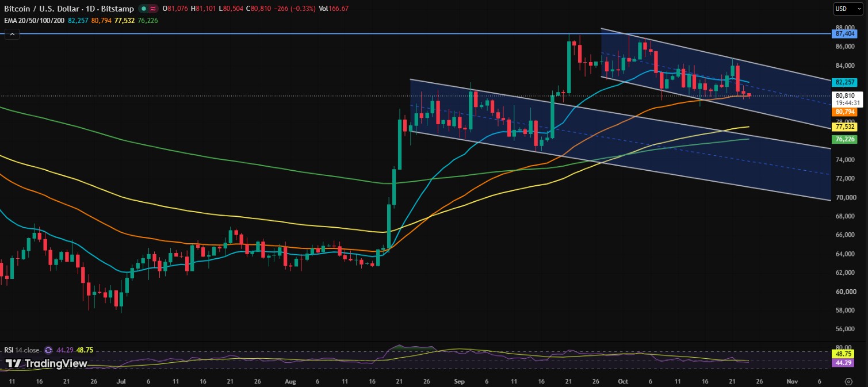Click the RSI 48.75 yellow axis label
Image resolution: width=868 pixels, height=387 pixels.
point(844,354)
